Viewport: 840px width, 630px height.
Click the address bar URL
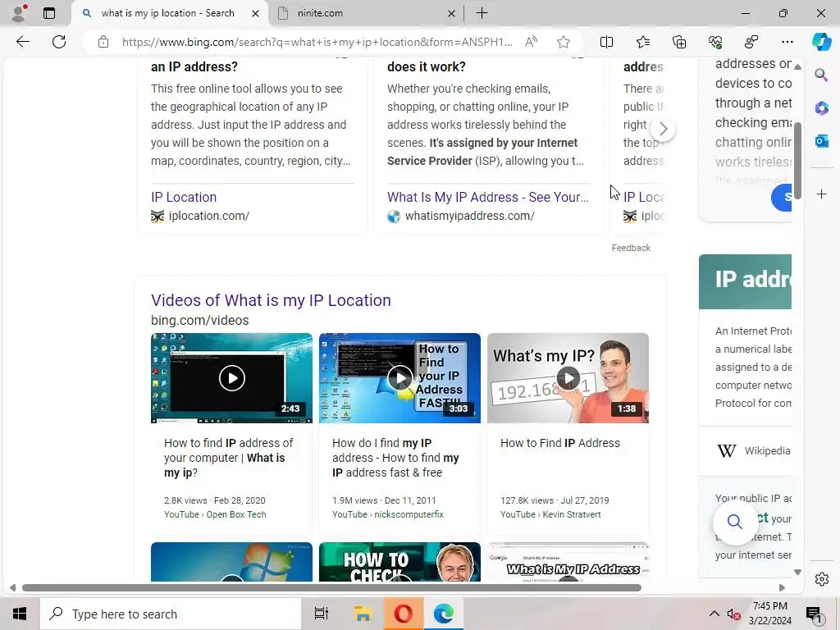[317, 42]
